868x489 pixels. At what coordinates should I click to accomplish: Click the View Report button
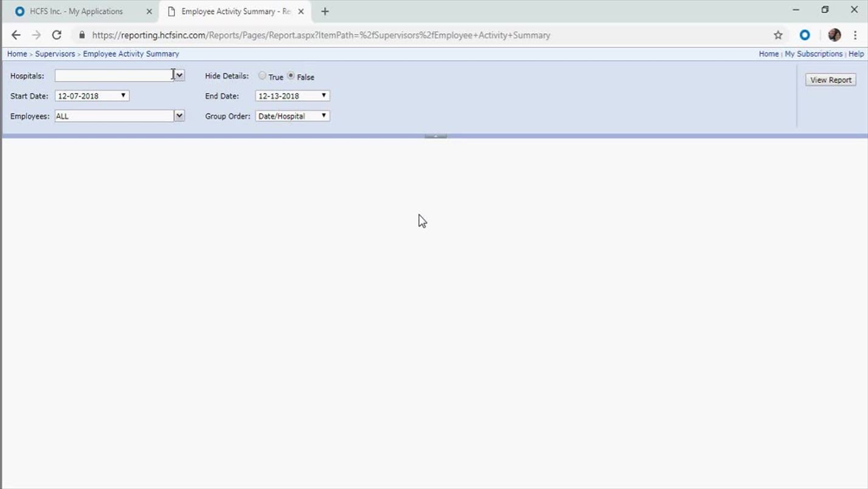pyautogui.click(x=830, y=80)
